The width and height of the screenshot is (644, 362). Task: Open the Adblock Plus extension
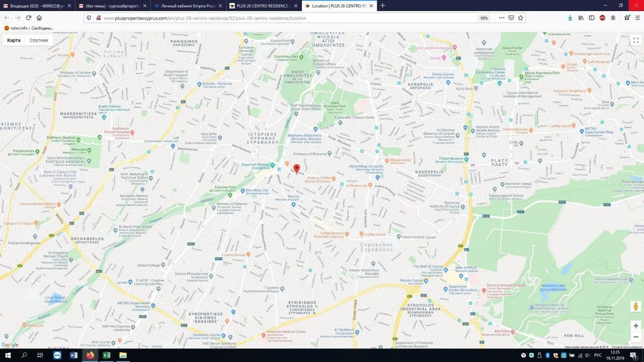click(x=602, y=18)
